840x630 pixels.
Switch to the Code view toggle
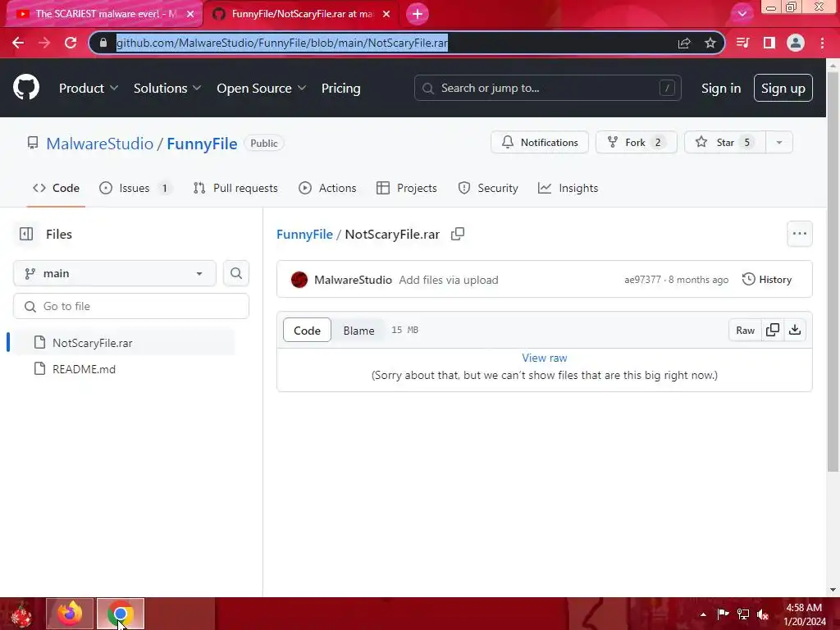pos(307,330)
